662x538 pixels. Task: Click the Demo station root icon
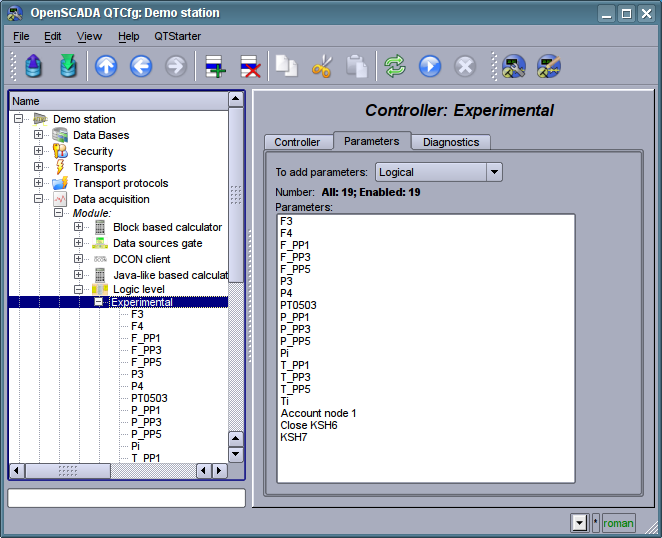point(40,119)
